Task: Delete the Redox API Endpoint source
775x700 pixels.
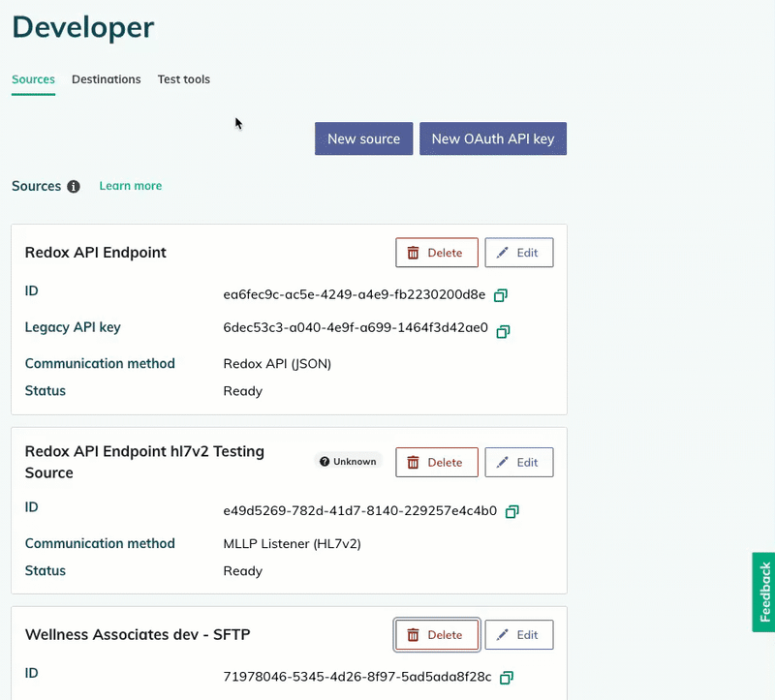Action: [x=437, y=253]
